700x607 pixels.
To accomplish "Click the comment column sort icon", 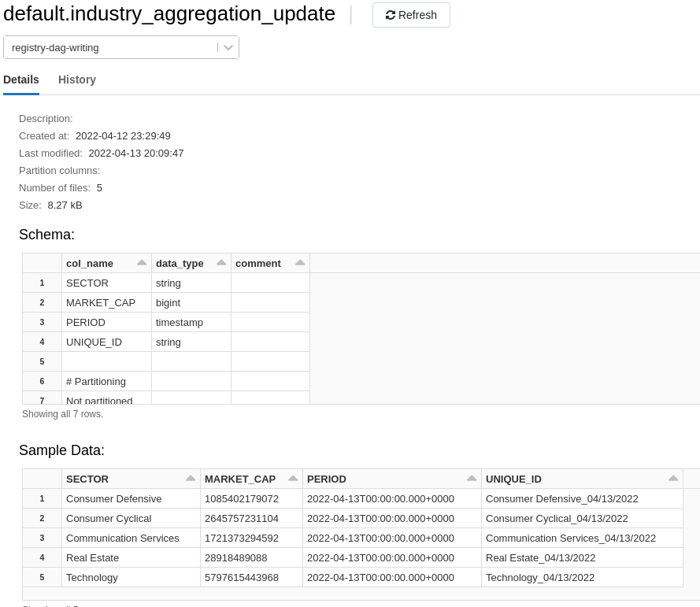I will (300, 261).
